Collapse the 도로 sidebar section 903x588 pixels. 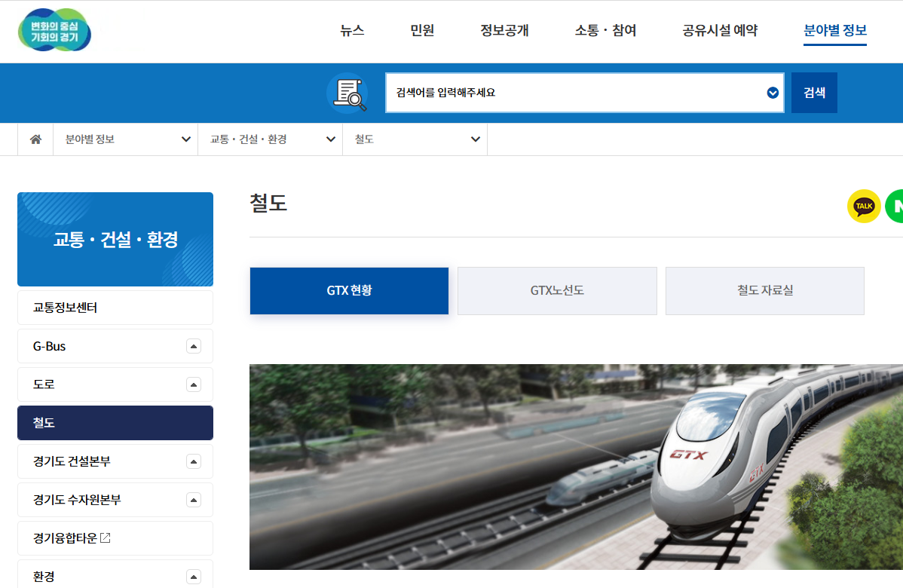[x=195, y=384]
